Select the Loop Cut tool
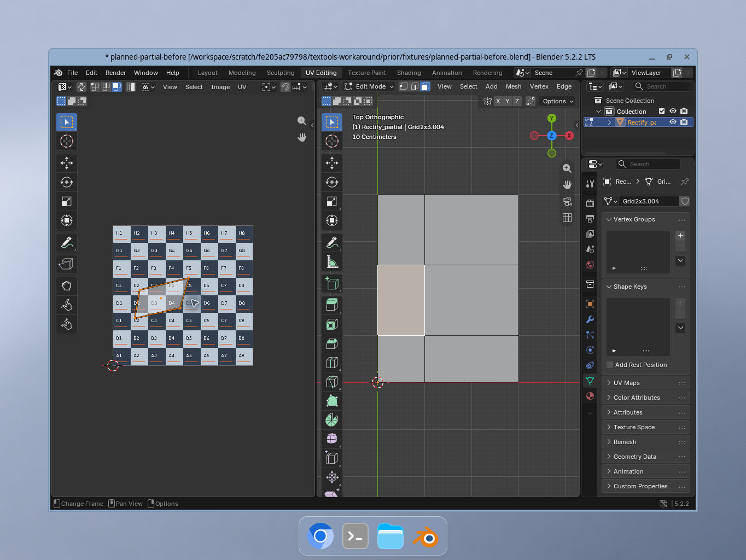Viewport: 746px width, 560px height. click(x=332, y=363)
